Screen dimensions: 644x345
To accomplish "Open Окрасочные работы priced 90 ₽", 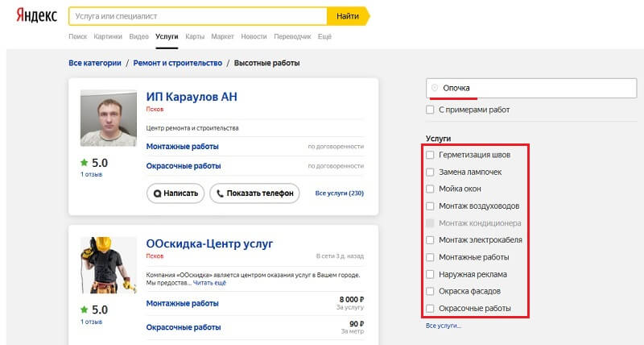I will pos(184,327).
